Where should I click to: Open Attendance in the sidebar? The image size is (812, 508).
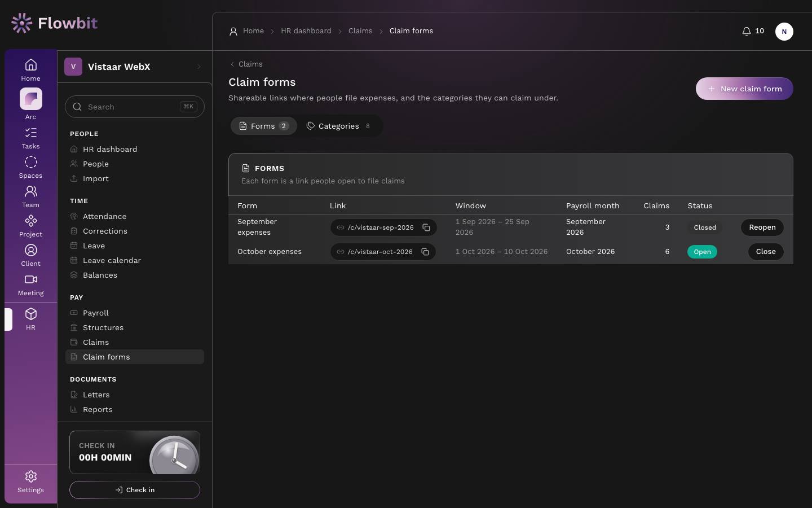click(134, 216)
